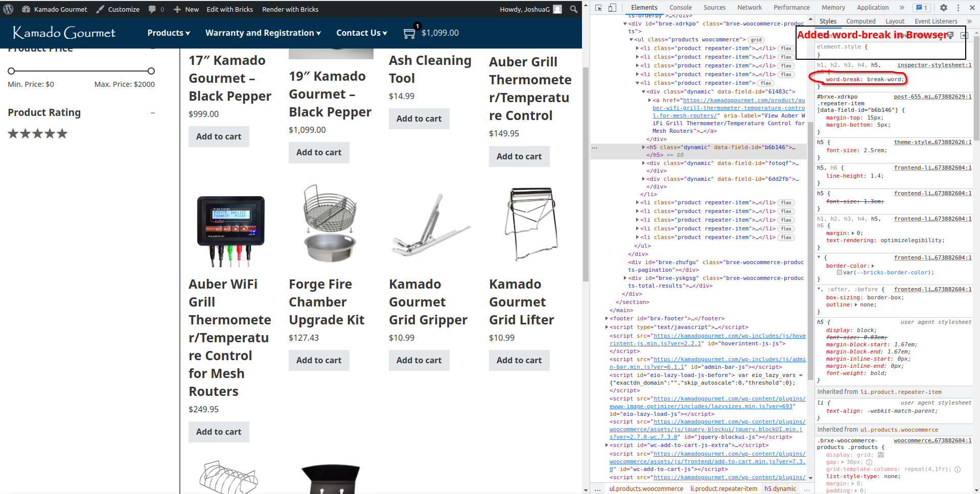Switch to the Sources tab

(x=714, y=8)
